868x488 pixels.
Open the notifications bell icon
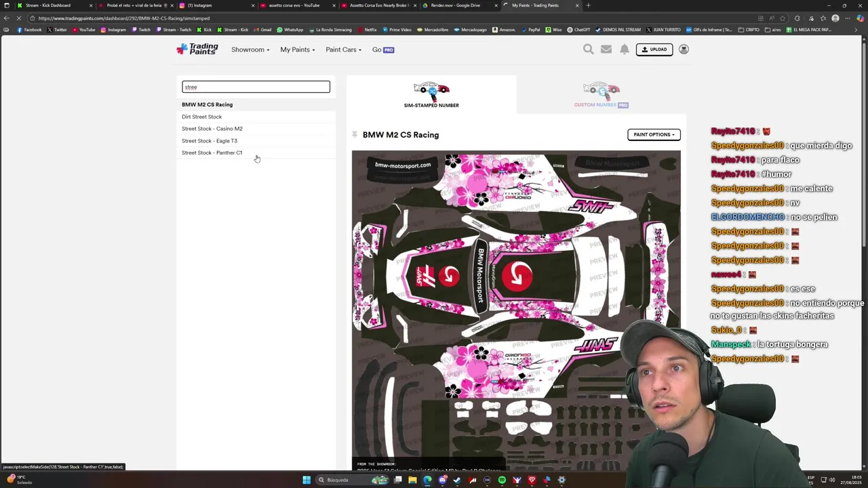point(625,49)
